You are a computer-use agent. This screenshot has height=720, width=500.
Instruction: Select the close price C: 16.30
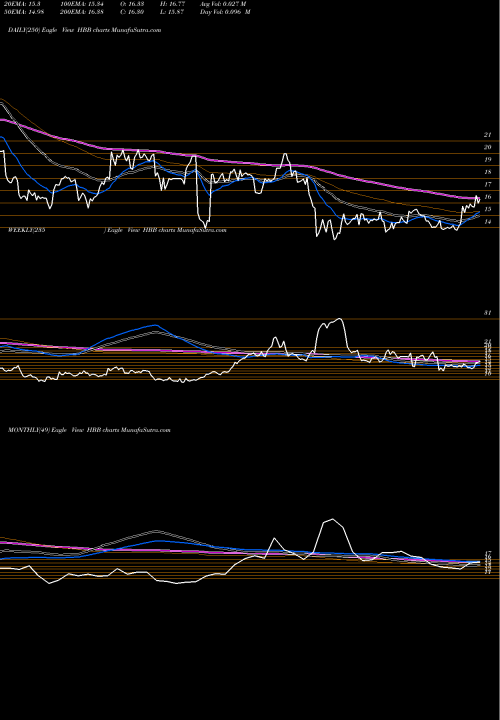(x=134, y=12)
